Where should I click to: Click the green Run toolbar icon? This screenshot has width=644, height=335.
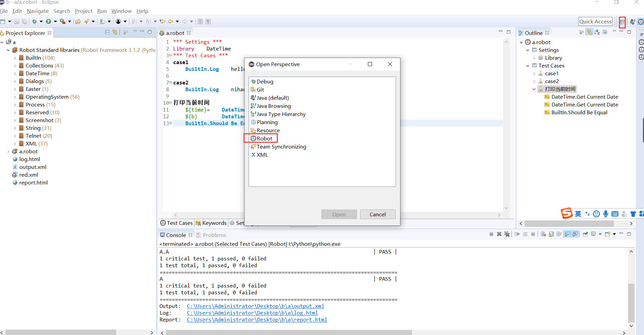(48, 21)
